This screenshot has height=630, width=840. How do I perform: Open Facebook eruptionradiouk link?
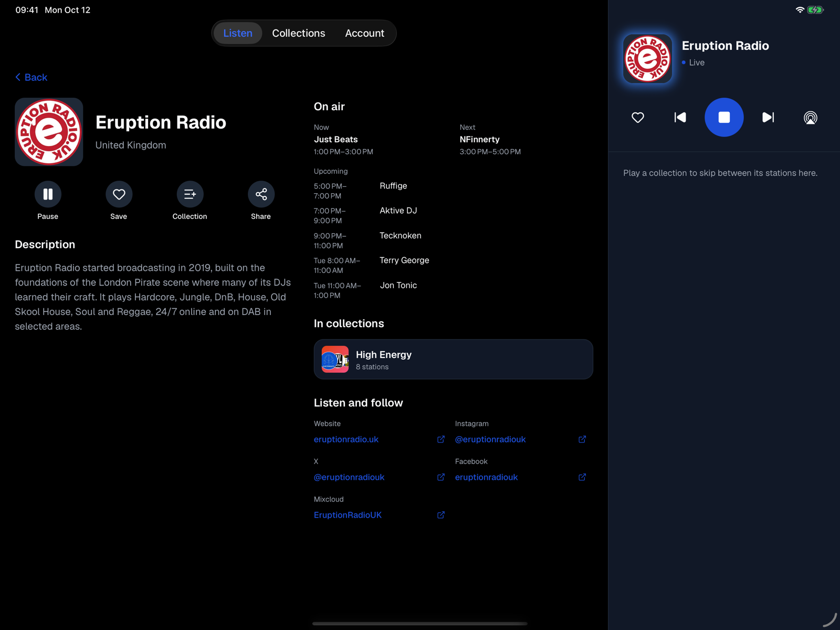coord(486,477)
